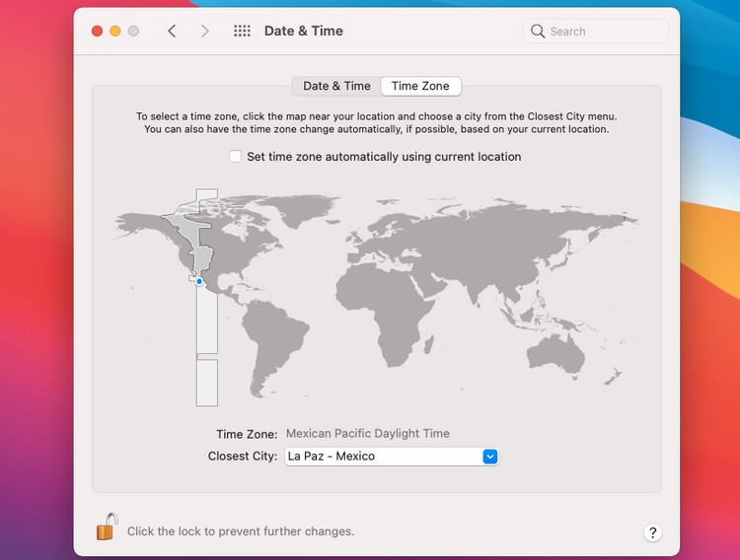Click the Date & Time window title
Screen dimensions: 740x560
tap(304, 32)
